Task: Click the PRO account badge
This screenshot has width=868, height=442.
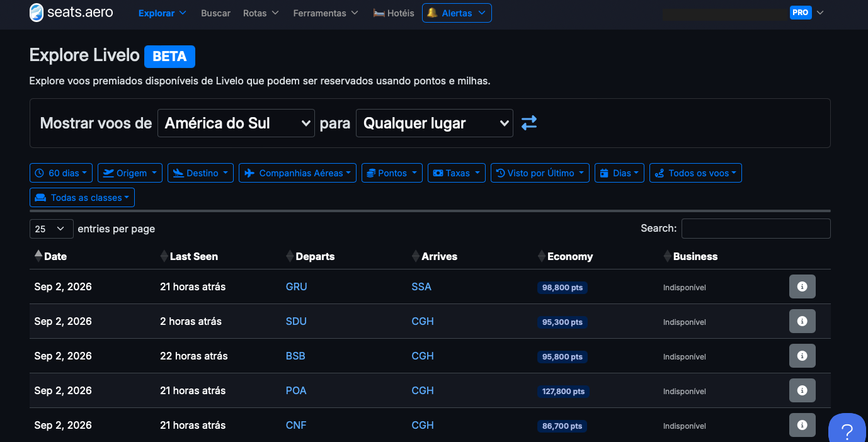Action: tap(801, 12)
